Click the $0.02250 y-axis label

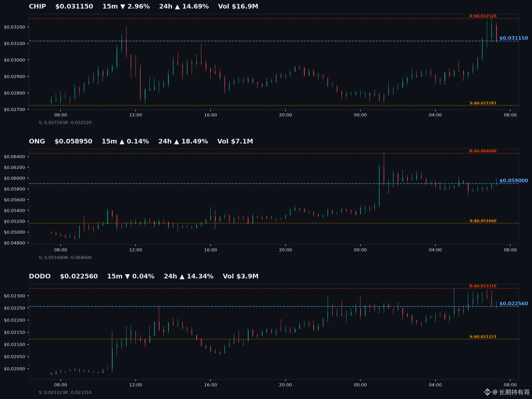(14, 308)
